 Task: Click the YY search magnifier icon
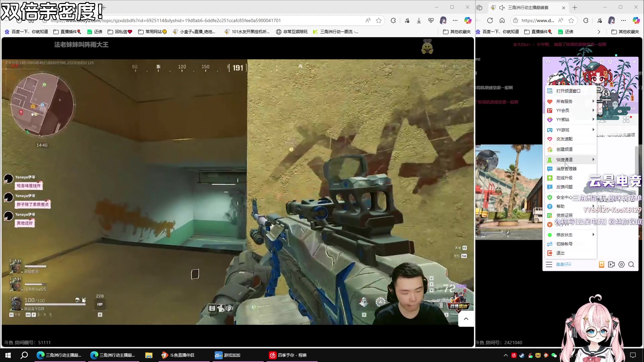[631, 264]
